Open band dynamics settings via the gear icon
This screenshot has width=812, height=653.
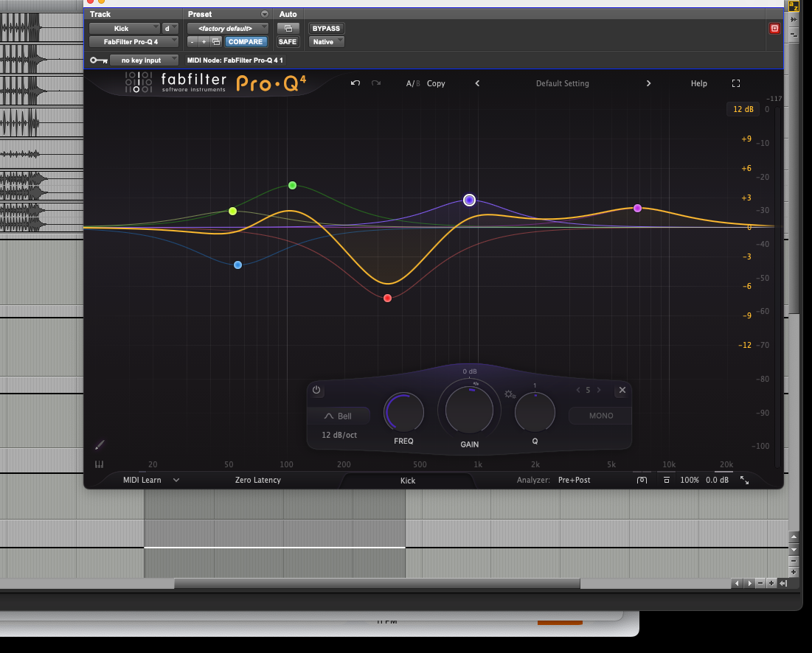click(x=509, y=394)
